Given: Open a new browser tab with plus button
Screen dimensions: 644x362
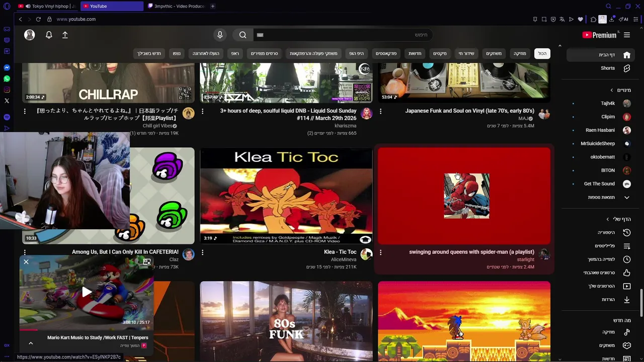Looking at the screenshot, I should 213,6.
